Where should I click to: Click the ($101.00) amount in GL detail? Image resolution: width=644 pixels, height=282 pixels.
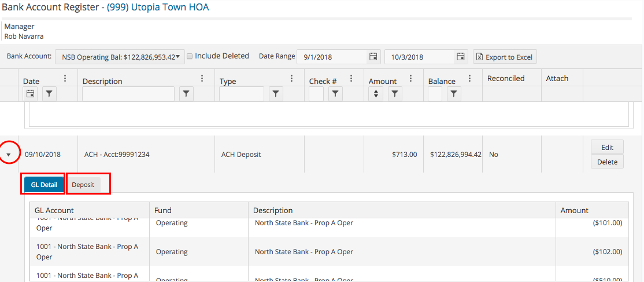(x=608, y=223)
